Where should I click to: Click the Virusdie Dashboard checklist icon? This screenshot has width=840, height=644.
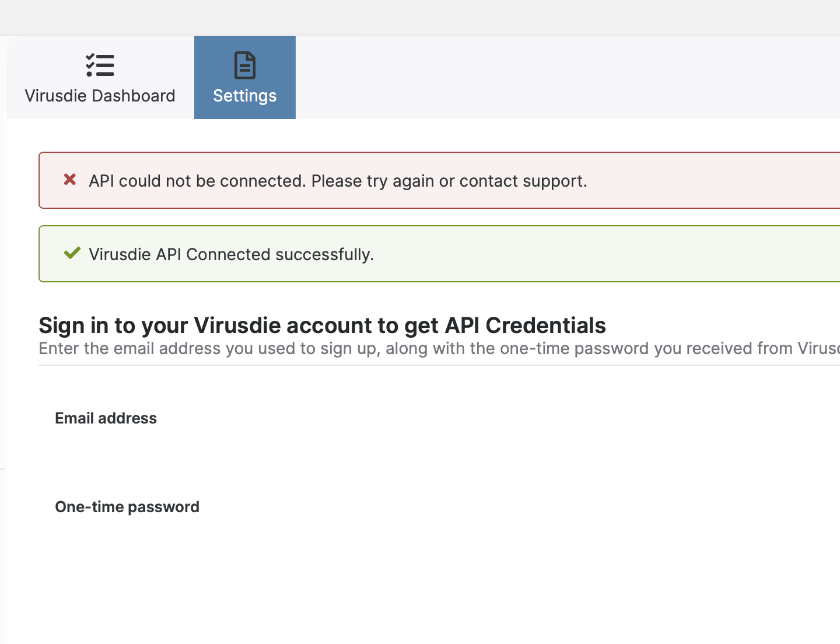click(100, 65)
